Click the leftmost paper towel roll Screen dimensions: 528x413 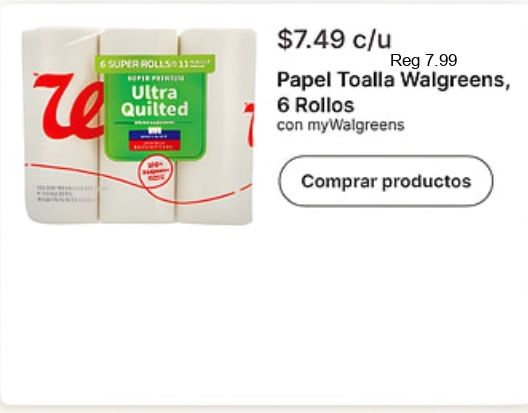click(61, 125)
